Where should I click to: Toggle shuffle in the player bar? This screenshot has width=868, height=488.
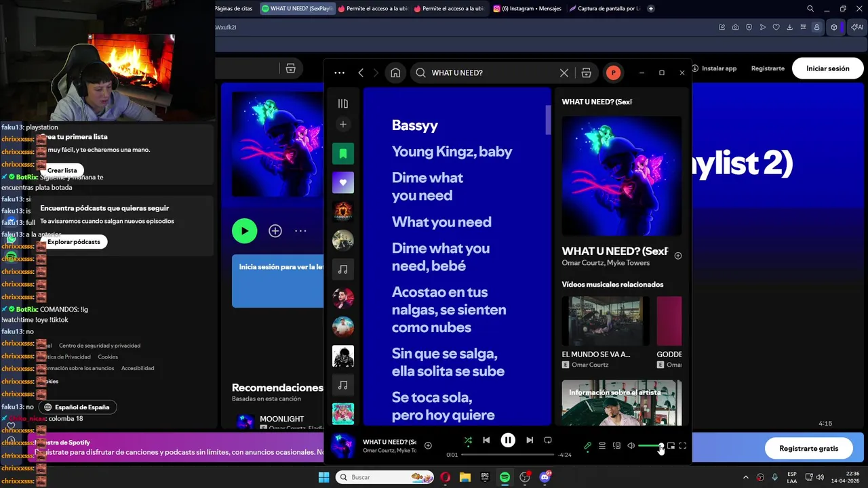468,440
